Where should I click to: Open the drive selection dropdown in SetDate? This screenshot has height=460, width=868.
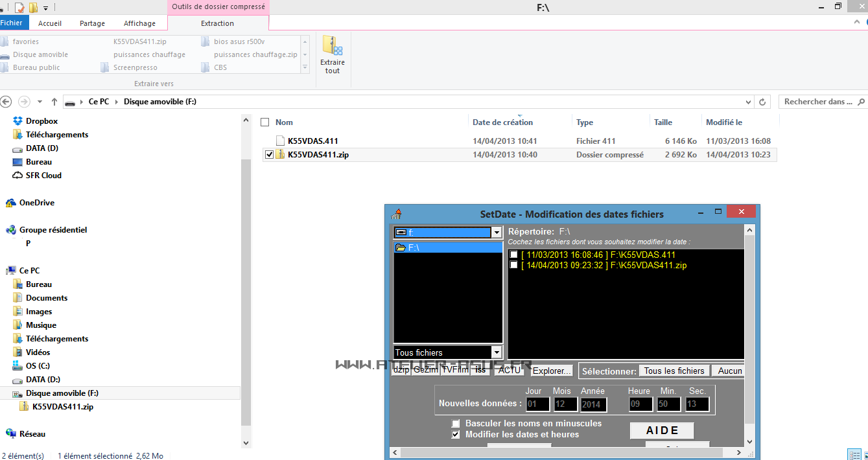tap(497, 232)
